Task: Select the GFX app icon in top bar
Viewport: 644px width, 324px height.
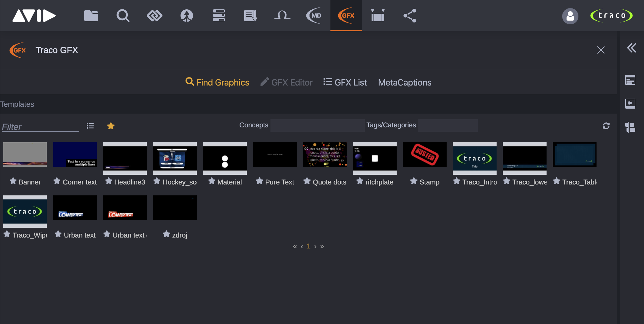Action: pyautogui.click(x=346, y=16)
